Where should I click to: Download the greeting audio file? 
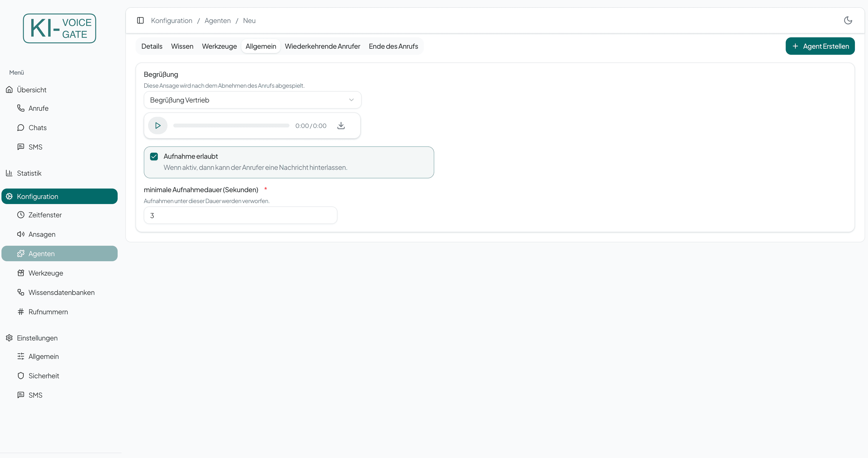[341, 126]
